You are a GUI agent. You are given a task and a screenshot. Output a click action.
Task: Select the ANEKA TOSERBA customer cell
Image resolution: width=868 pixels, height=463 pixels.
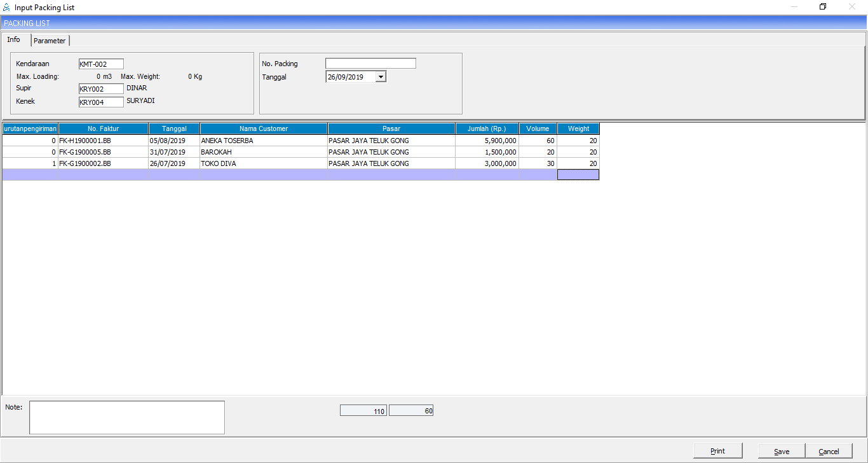264,141
